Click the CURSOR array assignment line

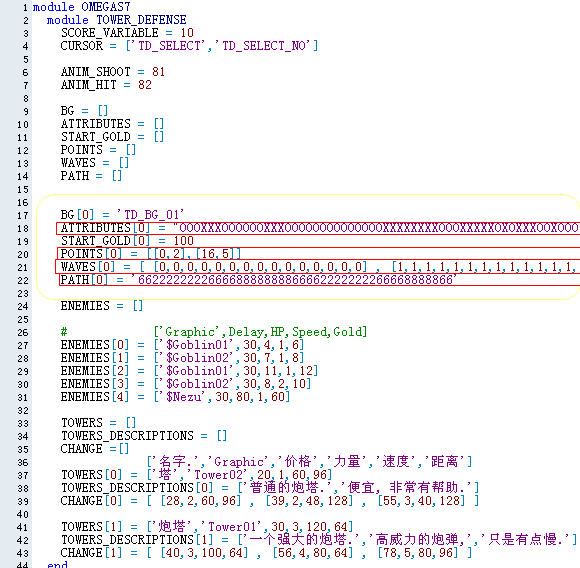point(189,46)
